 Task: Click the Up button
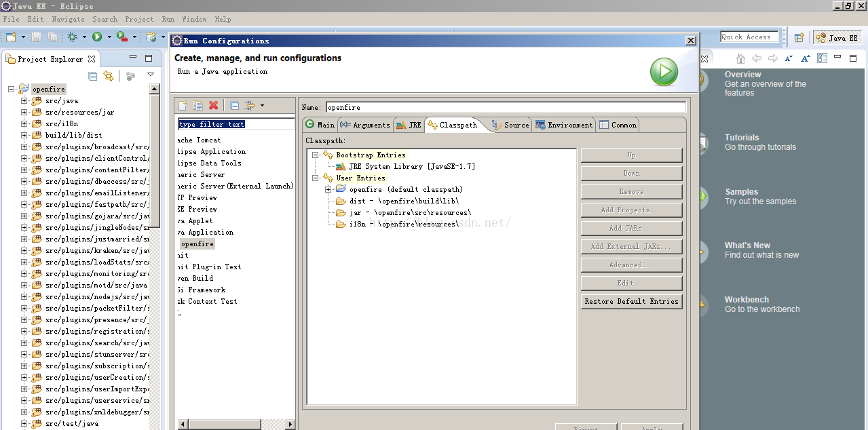click(631, 155)
